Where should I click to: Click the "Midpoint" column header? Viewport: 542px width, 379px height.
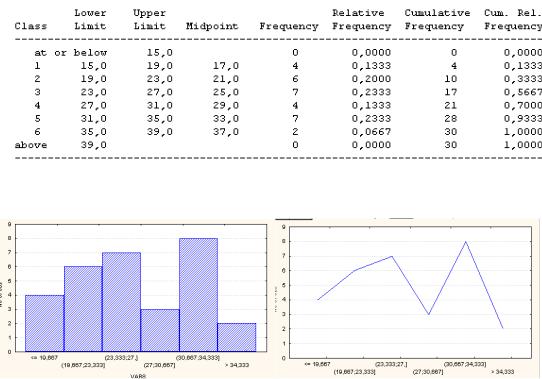click(x=212, y=26)
